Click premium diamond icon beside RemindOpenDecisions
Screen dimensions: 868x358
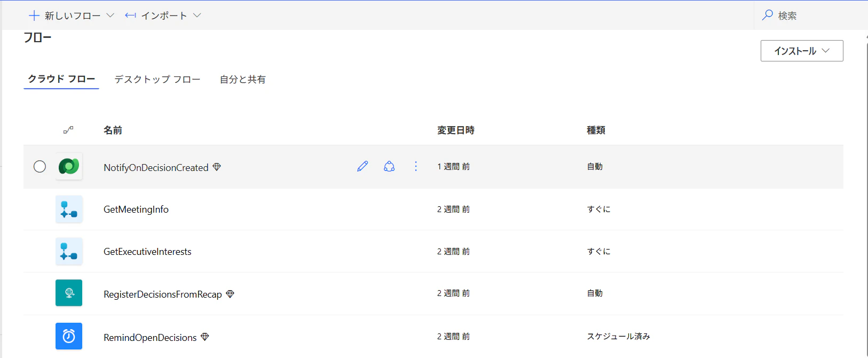pyautogui.click(x=205, y=337)
